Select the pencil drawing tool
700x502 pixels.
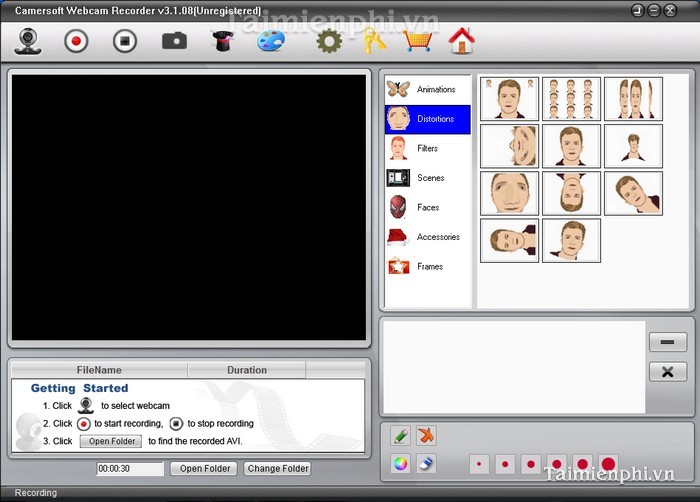pyautogui.click(x=400, y=435)
